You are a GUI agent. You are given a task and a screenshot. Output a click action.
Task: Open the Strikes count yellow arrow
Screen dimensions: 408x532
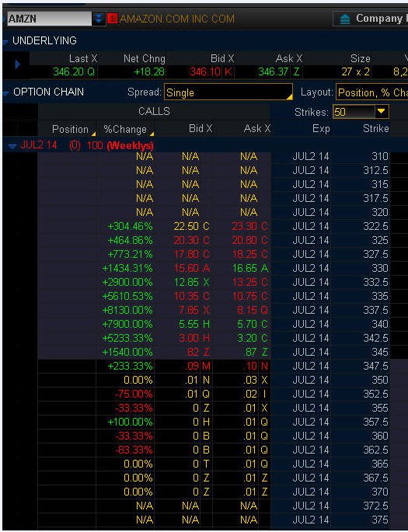(x=382, y=112)
